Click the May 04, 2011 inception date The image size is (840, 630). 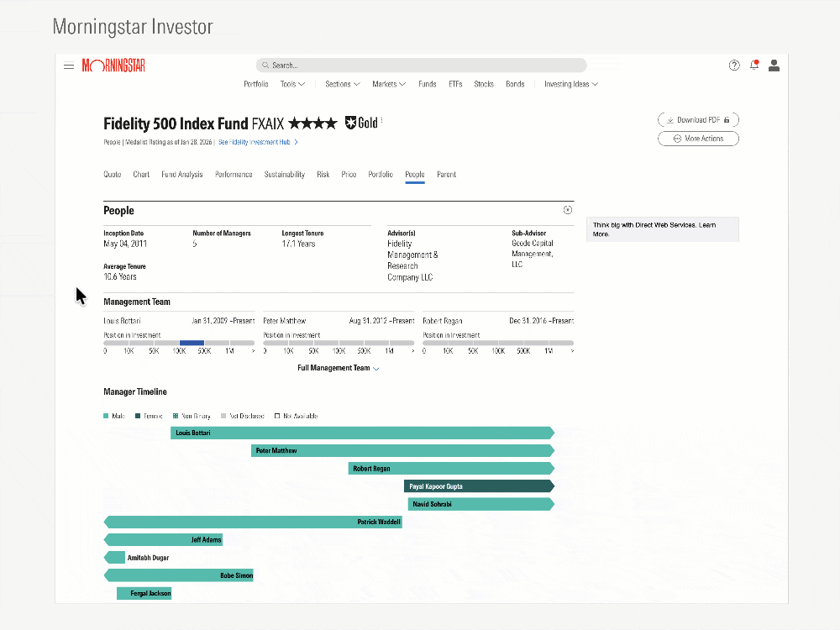coord(125,244)
